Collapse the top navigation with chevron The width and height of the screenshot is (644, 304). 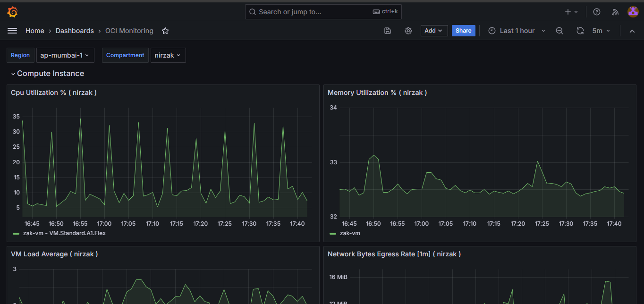click(632, 31)
